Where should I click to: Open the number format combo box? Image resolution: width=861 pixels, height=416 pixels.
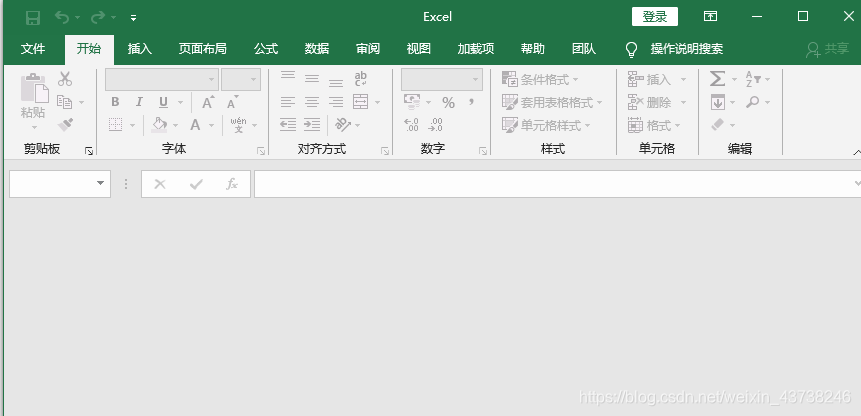(x=442, y=80)
